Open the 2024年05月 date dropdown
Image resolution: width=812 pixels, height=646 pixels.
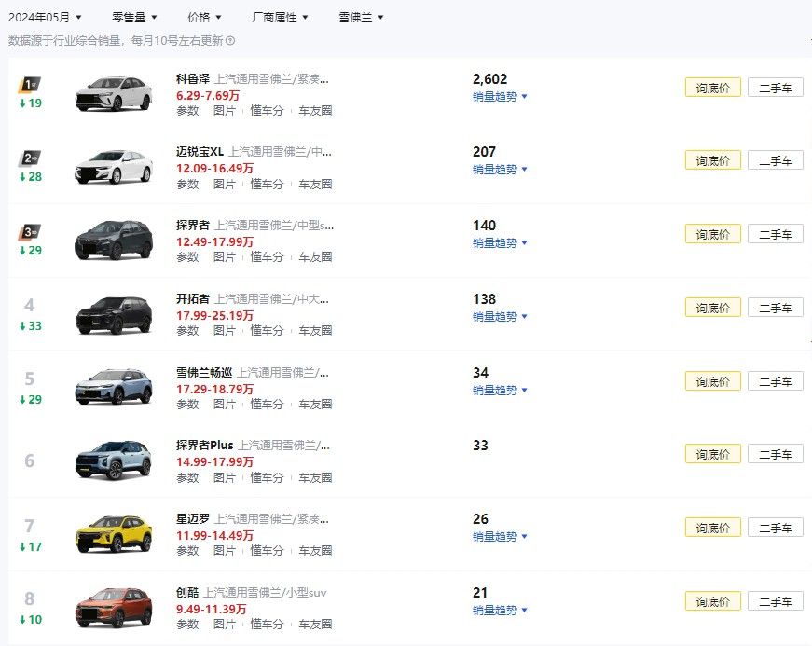pos(45,17)
